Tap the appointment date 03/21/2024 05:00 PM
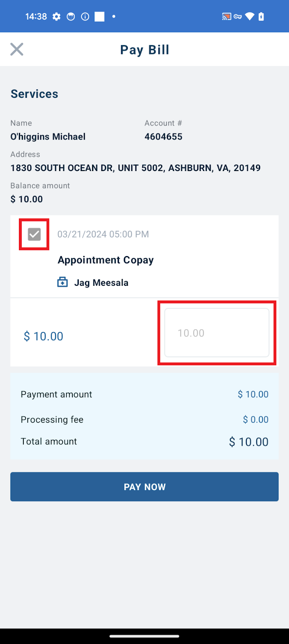This screenshot has width=289, height=644. point(103,234)
